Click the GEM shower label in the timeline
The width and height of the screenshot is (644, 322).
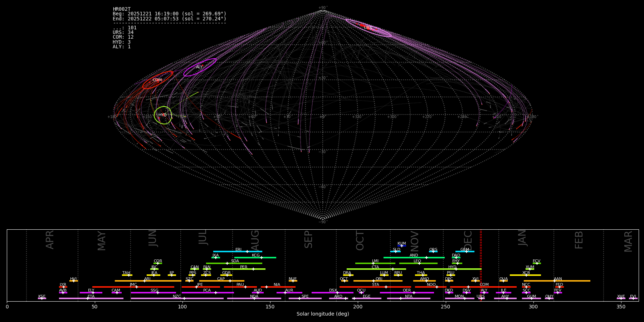(x=465, y=250)
